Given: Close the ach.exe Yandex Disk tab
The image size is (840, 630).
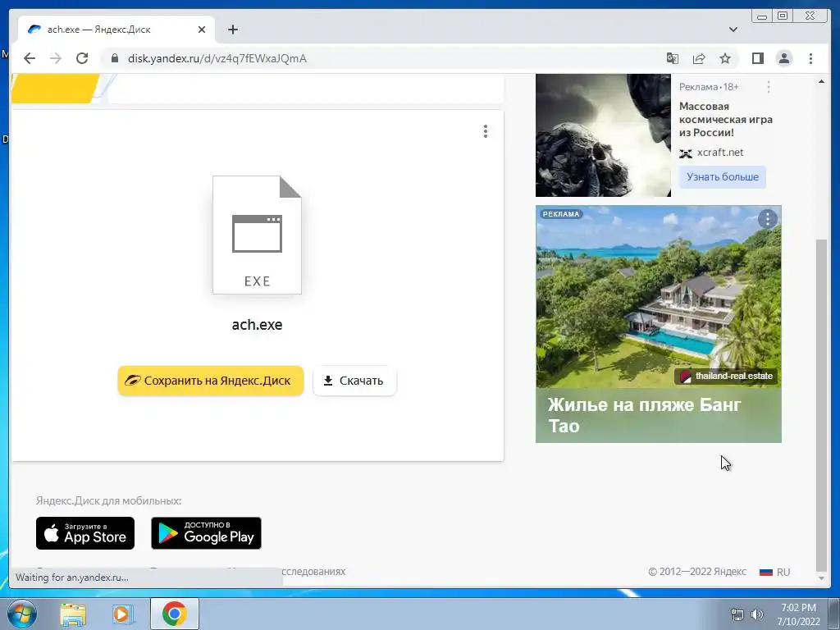Looking at the screenshot, I should (x=202, y=30).
